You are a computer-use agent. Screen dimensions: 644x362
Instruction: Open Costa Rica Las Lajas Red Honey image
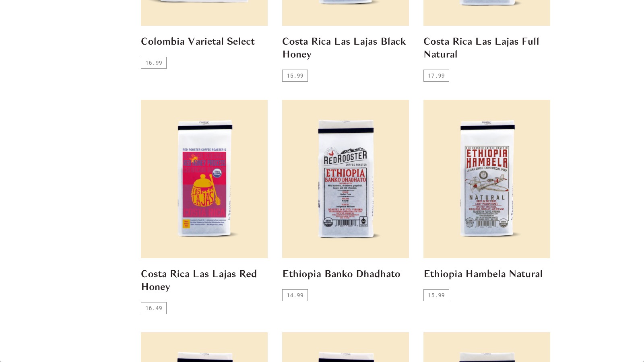[204, 179]
